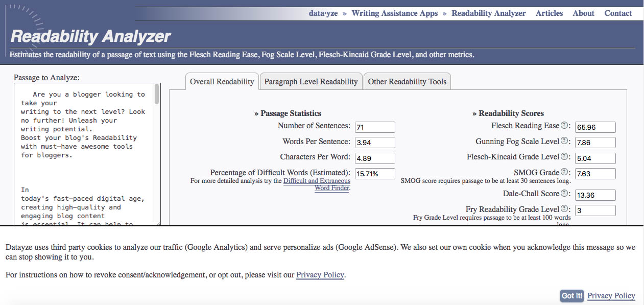Open Readability Analyzer breadcrumb link
Viewport: 644px width, 305px height.
pos(489,13)
